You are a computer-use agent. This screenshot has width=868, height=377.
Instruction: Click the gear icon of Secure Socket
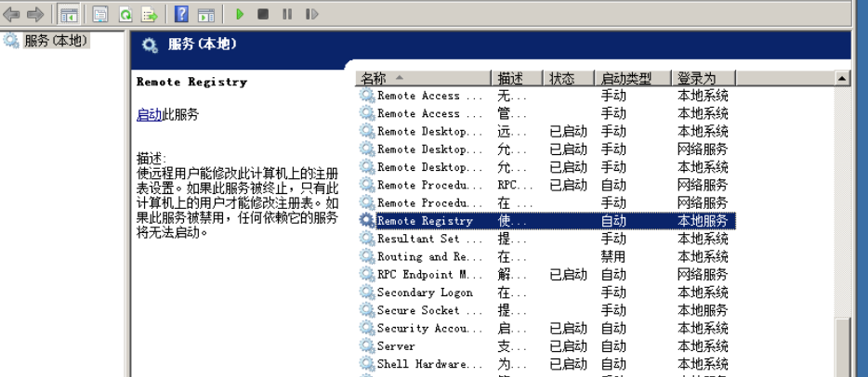point(366,310)
